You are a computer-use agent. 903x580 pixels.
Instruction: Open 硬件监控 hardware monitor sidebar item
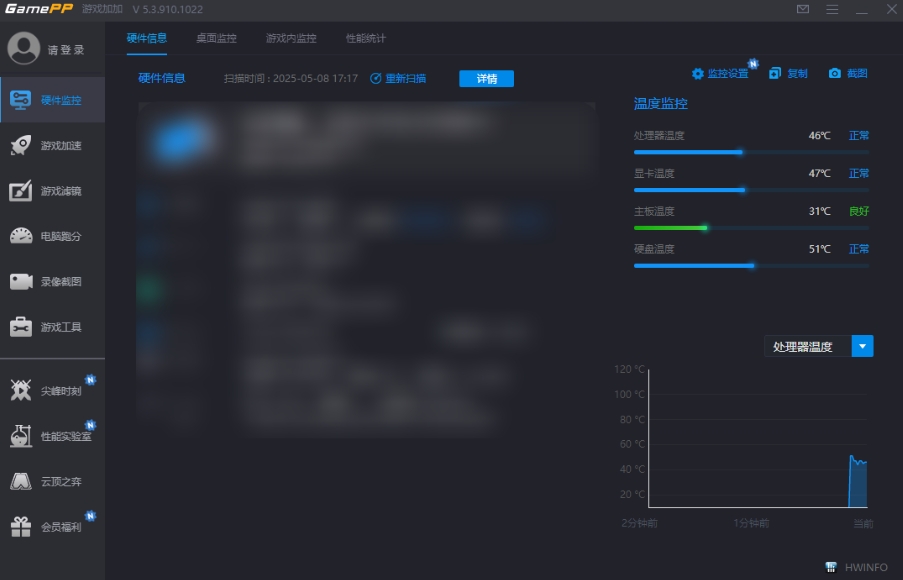tap(52, 100)
